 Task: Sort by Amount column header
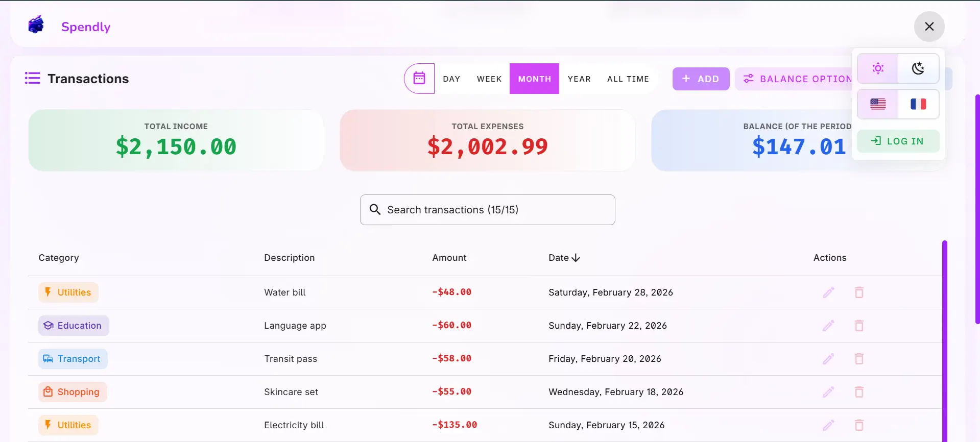click(449, 258)
